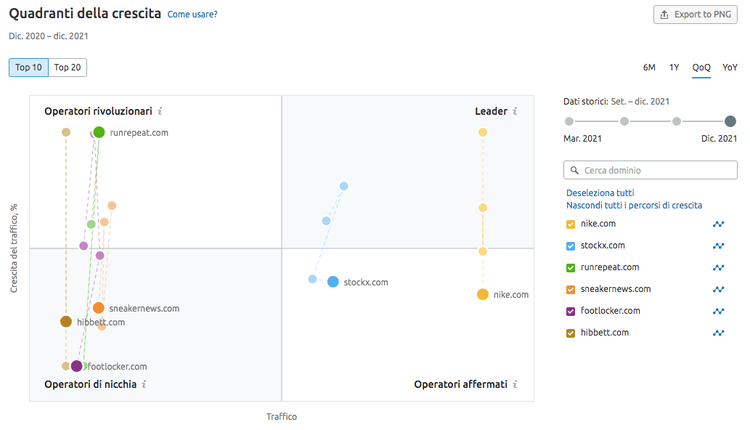Image resolution: width=750 pixels, height=430 pixels.
Task: Click the Mar. 2021 timeline point
Action: tap(569, 121)
